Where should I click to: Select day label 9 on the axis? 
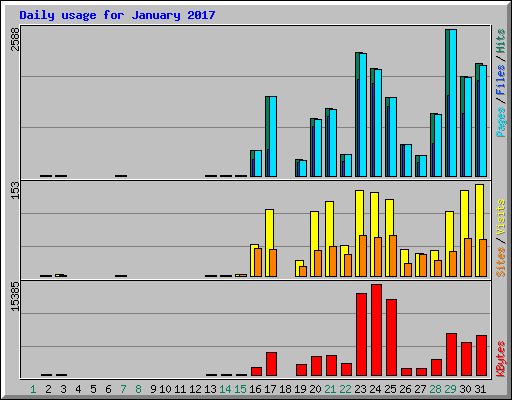pos(153,389)
